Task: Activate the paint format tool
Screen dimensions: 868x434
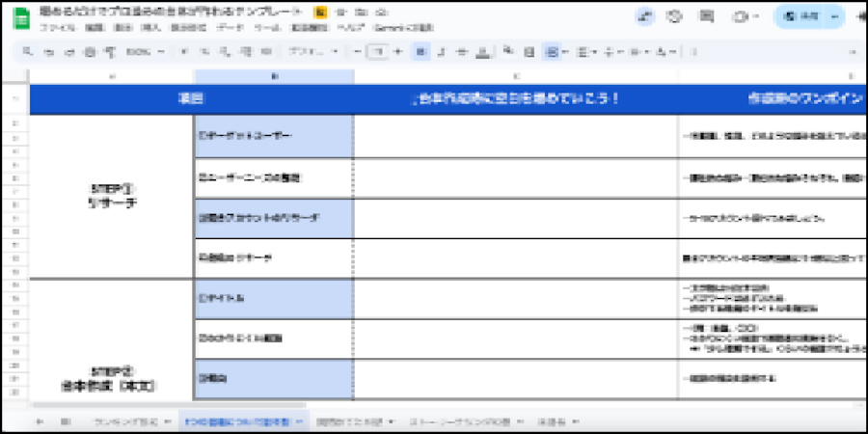Action: (111, 51)
